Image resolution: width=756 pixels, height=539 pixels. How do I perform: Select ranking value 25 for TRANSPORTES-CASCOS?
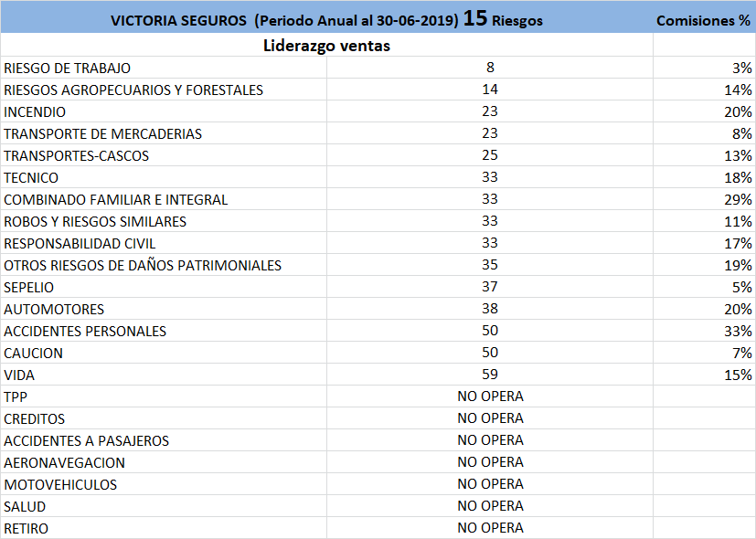click(490, 155)
